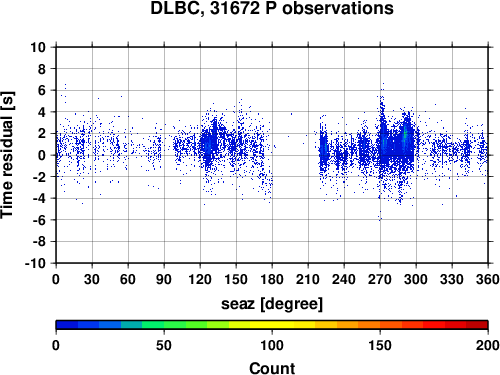This screenshot has height=375, width=500.
Task: Select the dark blue end of the colorbar
Action: (67, 325)
